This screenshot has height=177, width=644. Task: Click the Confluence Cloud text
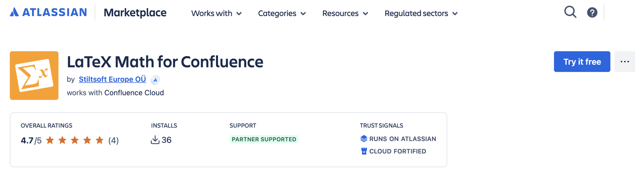[x=134, y=93]
